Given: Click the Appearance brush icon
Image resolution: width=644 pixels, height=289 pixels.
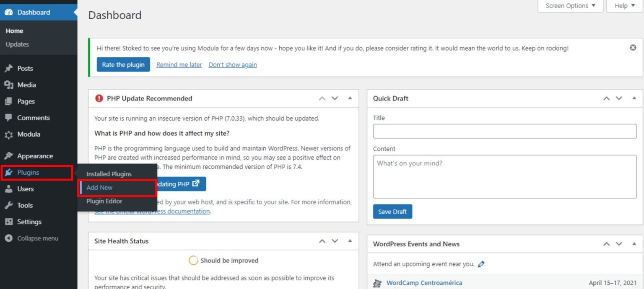Looking at the screenshot, I should [x=9, y=156].
